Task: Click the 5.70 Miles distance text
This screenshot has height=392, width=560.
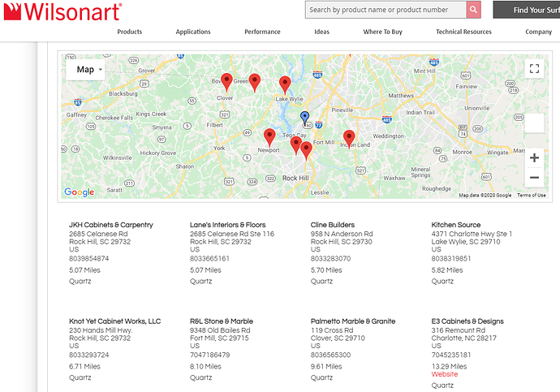Action: tap(326, 270)
